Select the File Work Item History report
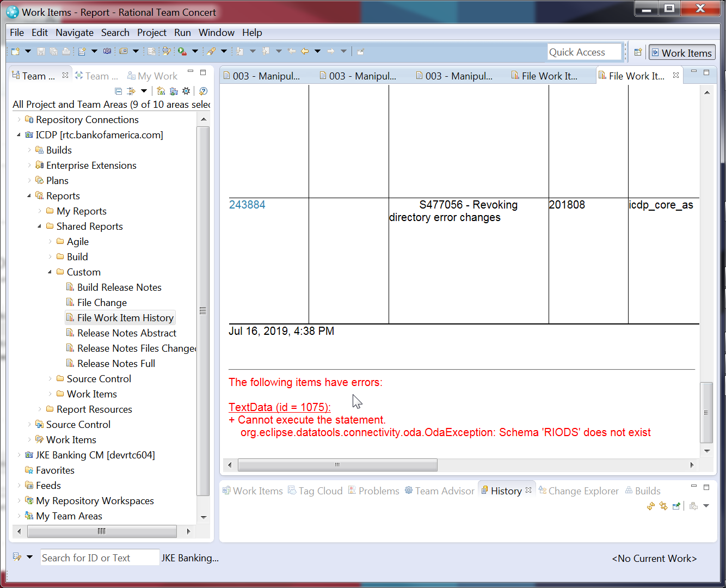Image resolution: width=726 pixels, height=588 pixels. click(120, 317)
